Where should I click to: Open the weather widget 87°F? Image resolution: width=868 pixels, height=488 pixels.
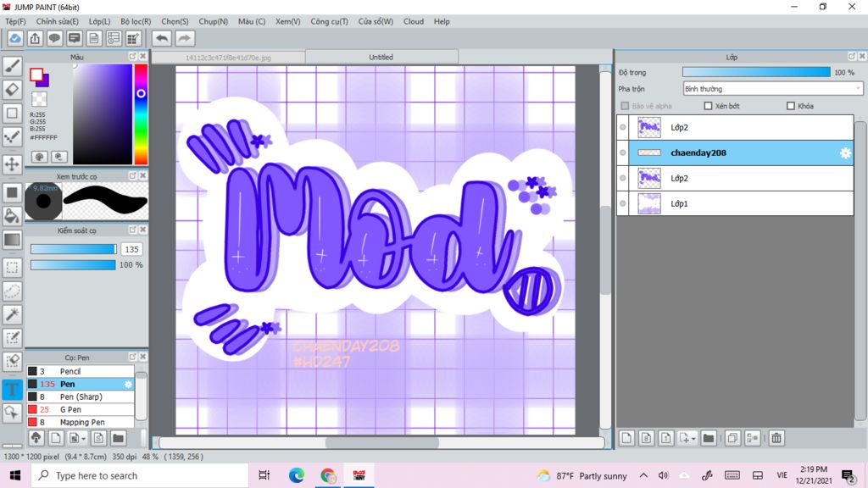click(x=582, y=476)
